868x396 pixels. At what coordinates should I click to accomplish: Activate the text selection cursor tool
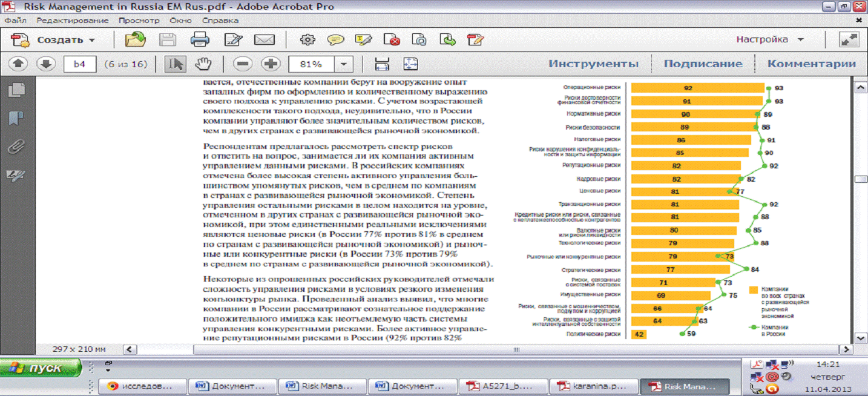176,64
